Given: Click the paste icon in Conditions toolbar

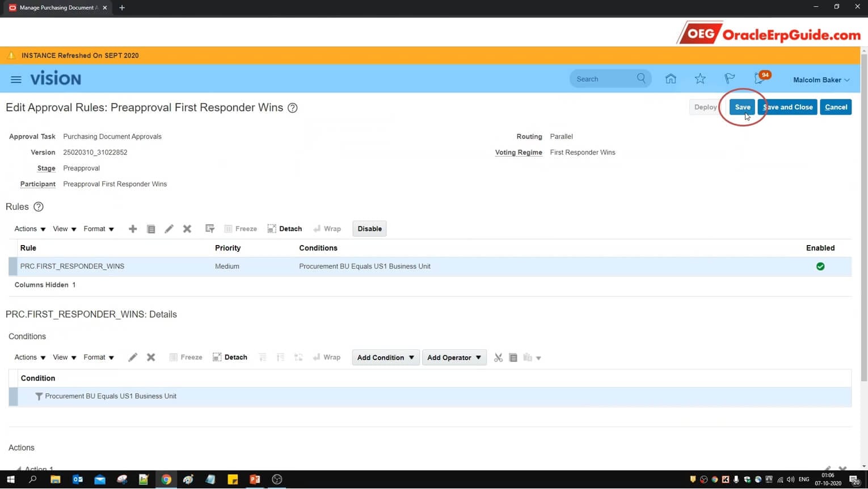Looking at the screenshot, I should (528, 357).
